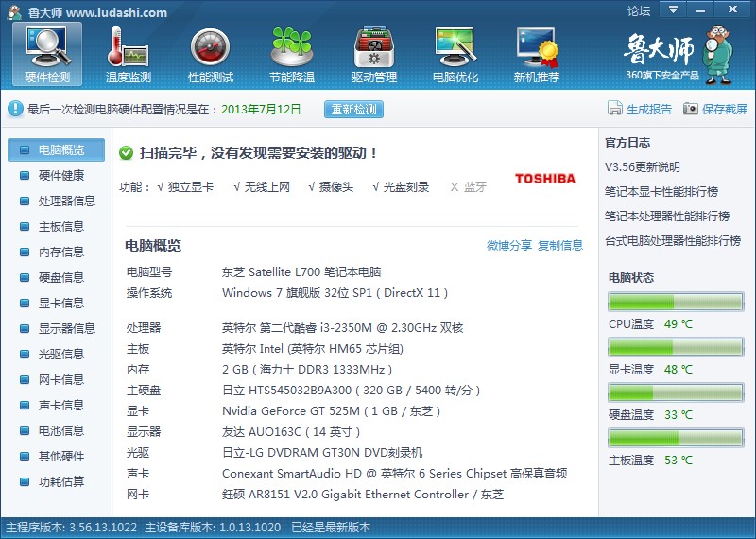Click the i3-2350M processor text

344,328
